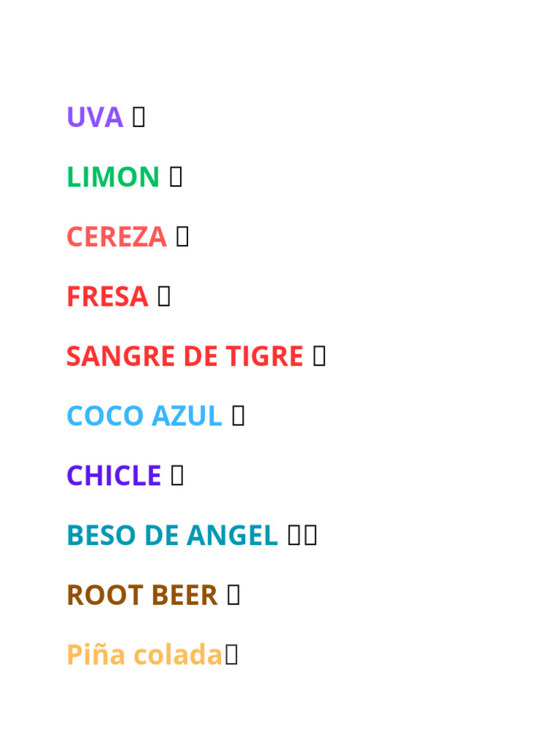560x747 pixels.
Task: Click emoji box beside UVA
Action: click(139, 117)
